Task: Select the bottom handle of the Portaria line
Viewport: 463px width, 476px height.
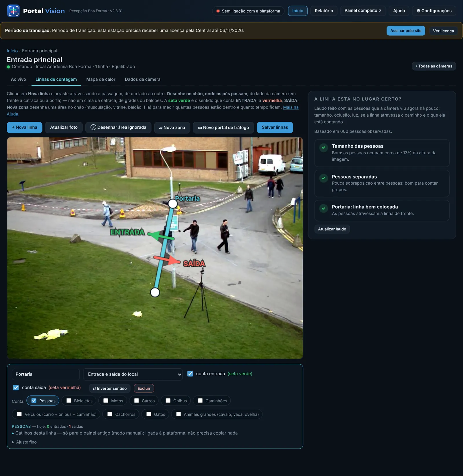Action: point(155,292)
